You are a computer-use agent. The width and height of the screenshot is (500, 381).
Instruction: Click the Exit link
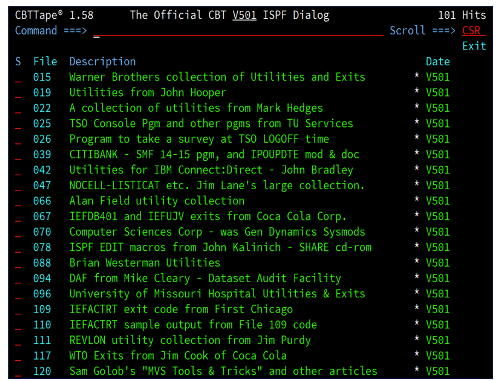(474, 46)
